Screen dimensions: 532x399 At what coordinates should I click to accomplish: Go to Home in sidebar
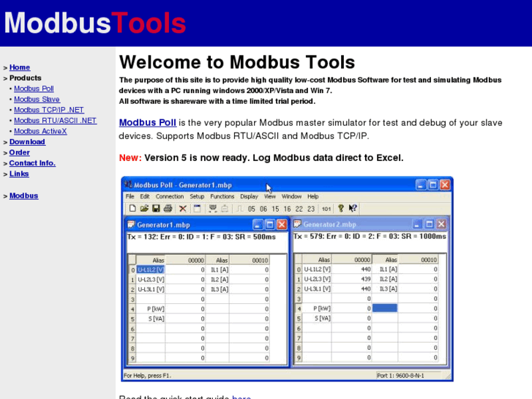coord(20,67)
